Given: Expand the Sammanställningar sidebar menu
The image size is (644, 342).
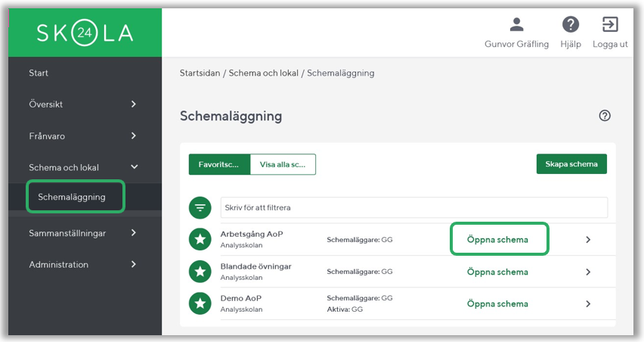Looking at the screenshot, I should click(134, 233).
